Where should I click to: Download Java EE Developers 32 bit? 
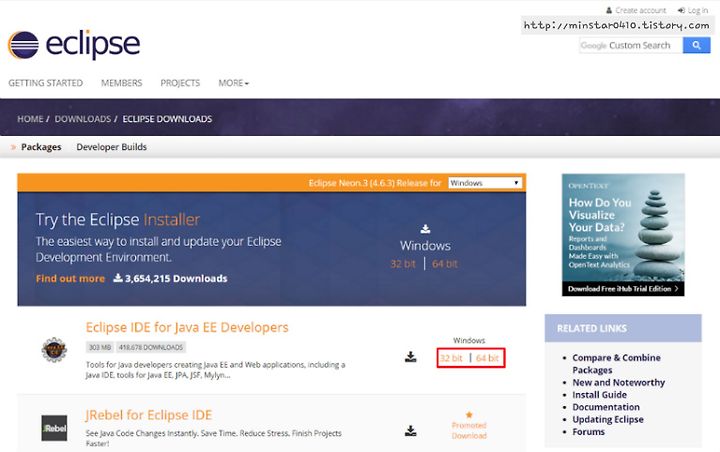pyautogui.click(x=451, y=358)
